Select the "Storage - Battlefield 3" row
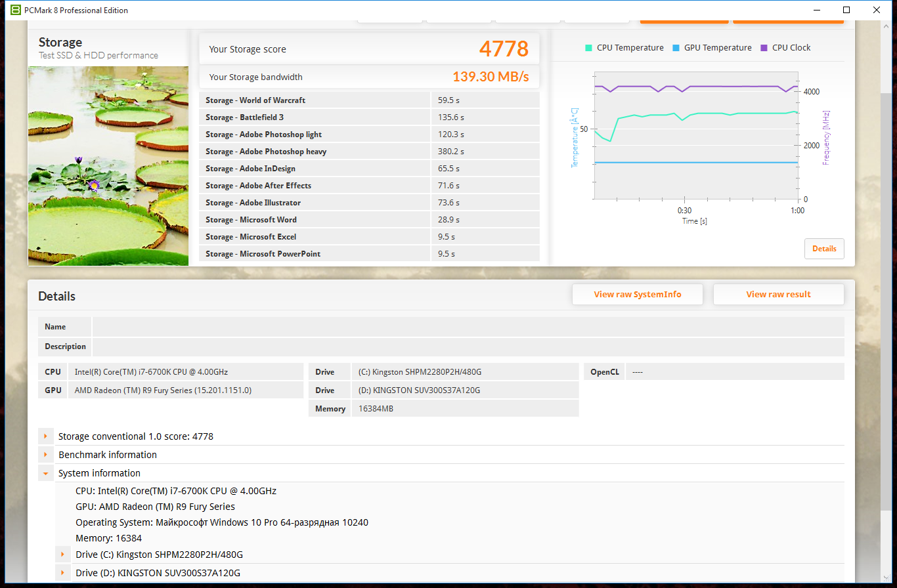Screen dimensions: 897x588 click(369, 117)
